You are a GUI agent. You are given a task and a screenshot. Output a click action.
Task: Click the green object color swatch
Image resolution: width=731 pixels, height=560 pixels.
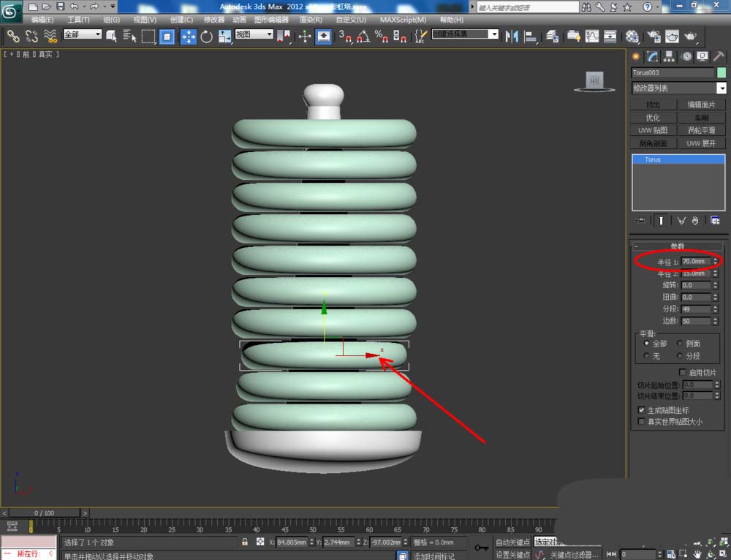(x=721, y=73)
